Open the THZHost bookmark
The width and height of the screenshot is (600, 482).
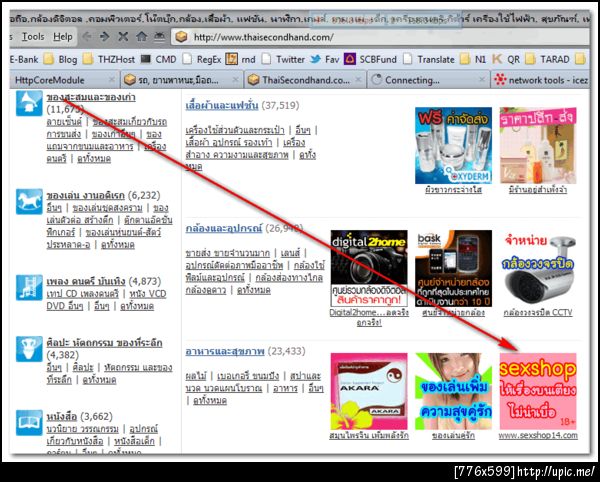point(109,59)
